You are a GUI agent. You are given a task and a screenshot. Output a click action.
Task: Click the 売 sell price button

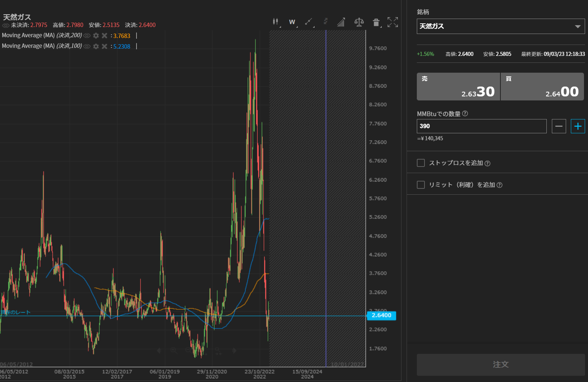[458, 87]
